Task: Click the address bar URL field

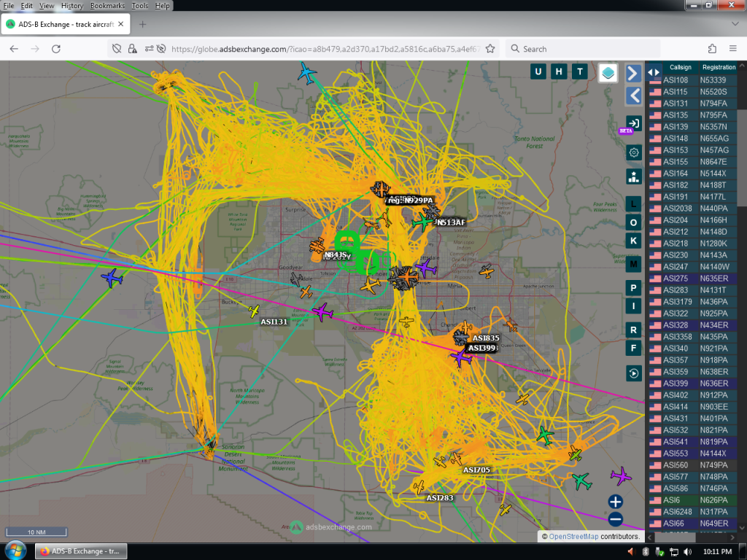Action: pyautogui.click(x=325, y=49)
